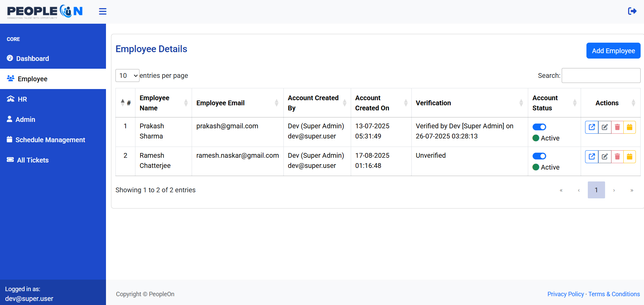Edit Ramesh Chatterjee's record with pencil icon

coord(604,156)
